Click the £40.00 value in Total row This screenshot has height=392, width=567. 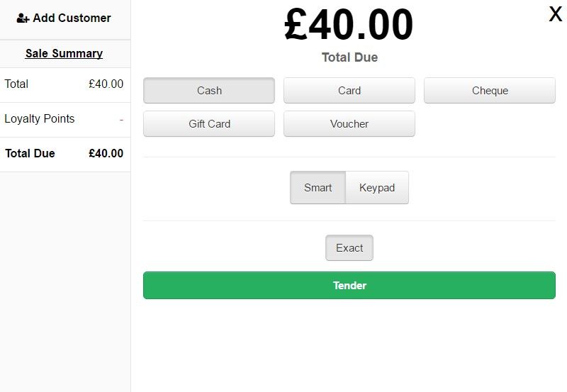tap(106, 84)
